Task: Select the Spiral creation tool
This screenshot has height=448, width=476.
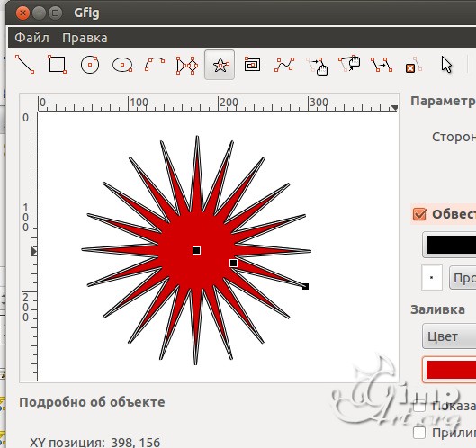Action: (x=252, y=65)
